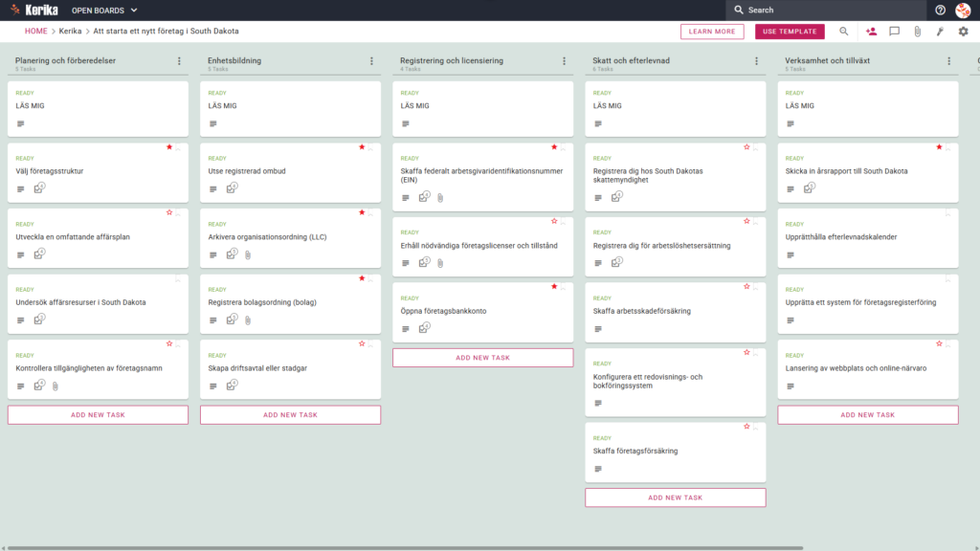Open the board settings gear icon
Image resolution: width=980 pixels, height=551 pixels.
point(963,32)
